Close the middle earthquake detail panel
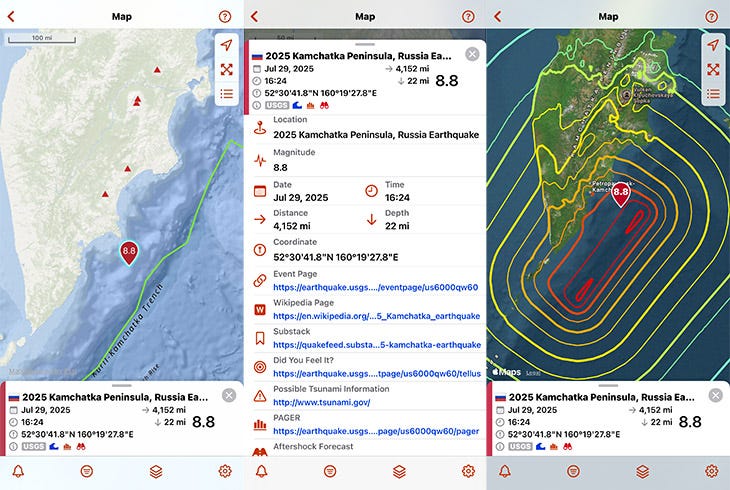730x490 pixels. 472,54
